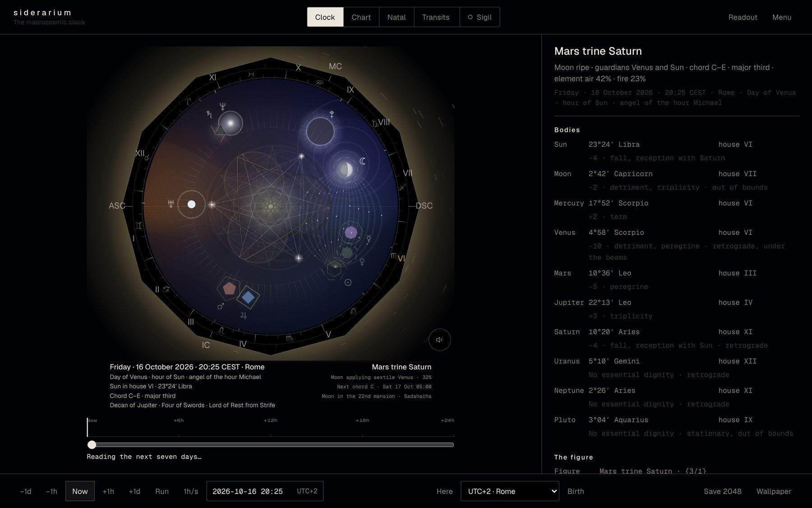
Task: Click the date-time input field
Action: pos(265,491)
